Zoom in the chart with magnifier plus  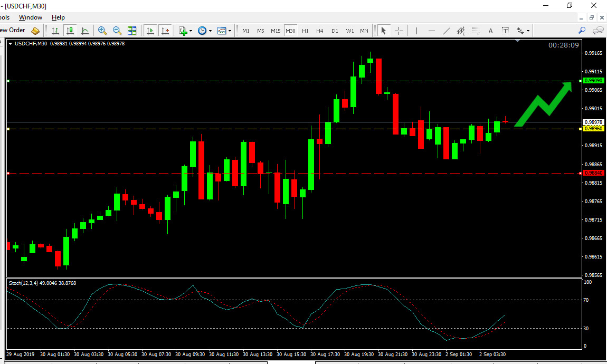pyautogui.click(x=102, y=31)
